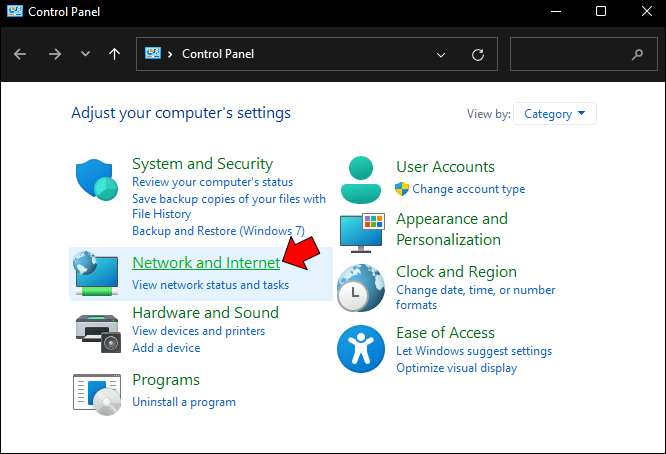Click inside the Control Panel search box

[x=570, y=54]
